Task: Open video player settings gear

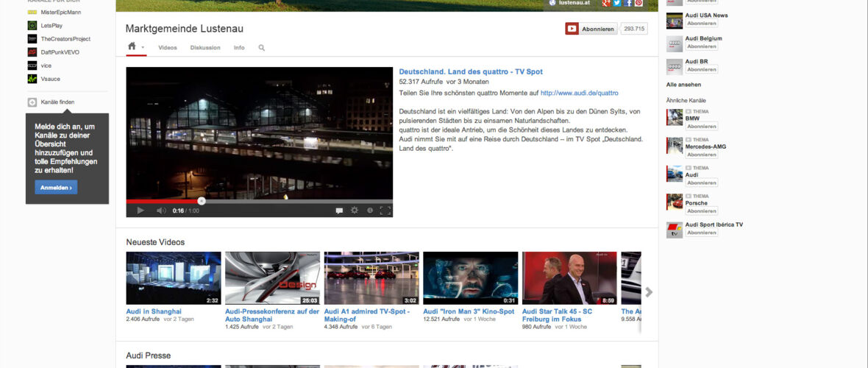Action: tap(355, 210)
